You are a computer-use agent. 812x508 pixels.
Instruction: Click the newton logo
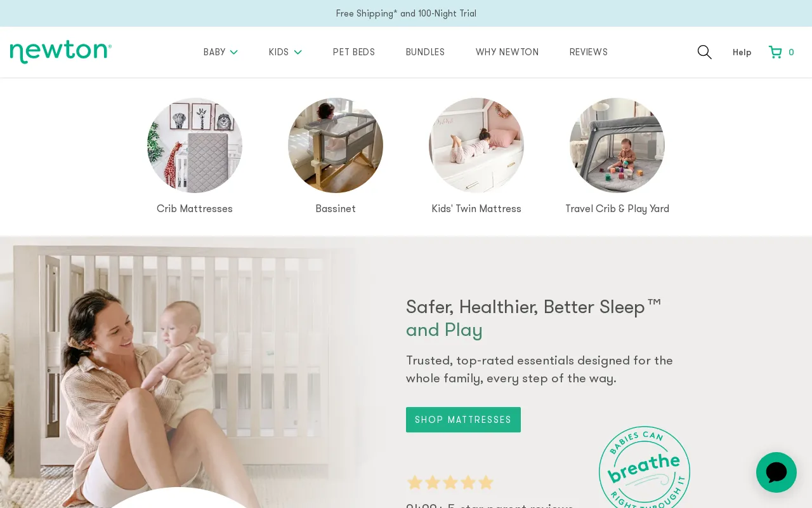pos(61,52)
